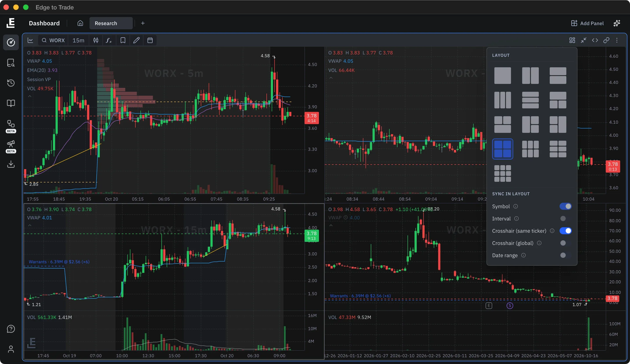
Task: Turn on the Date range sync toggle
Action: coord(565,255)
